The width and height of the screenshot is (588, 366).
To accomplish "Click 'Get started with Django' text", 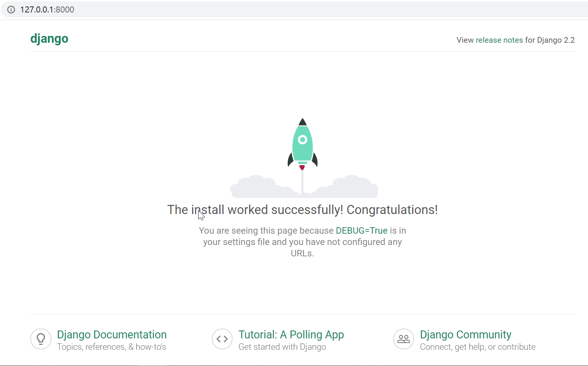I will click(x=282, y=347).
